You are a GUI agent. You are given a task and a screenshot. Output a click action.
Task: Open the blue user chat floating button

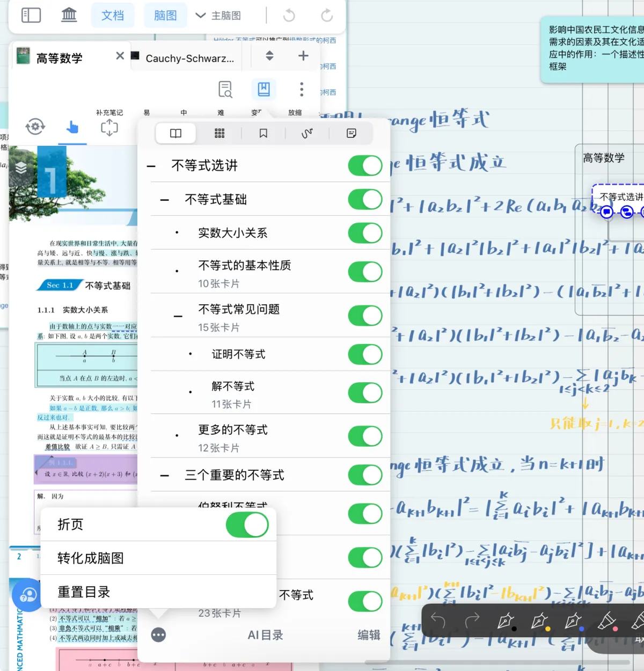(x=27, y=595)
